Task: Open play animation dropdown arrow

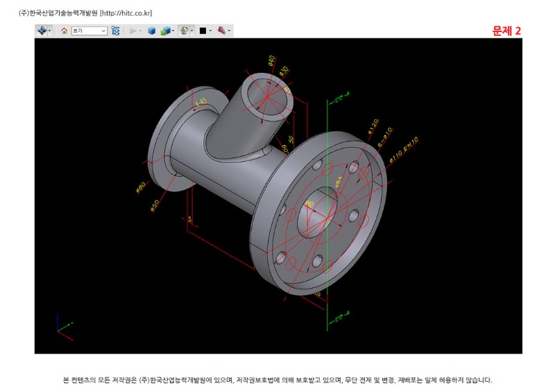Action: [141, 31]
